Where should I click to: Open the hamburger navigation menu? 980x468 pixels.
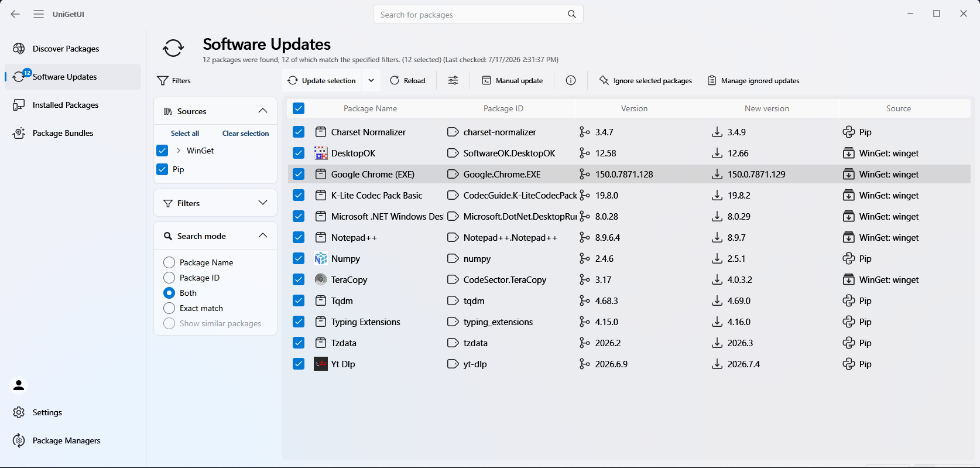pyautogui.click(x=39, y=14)
